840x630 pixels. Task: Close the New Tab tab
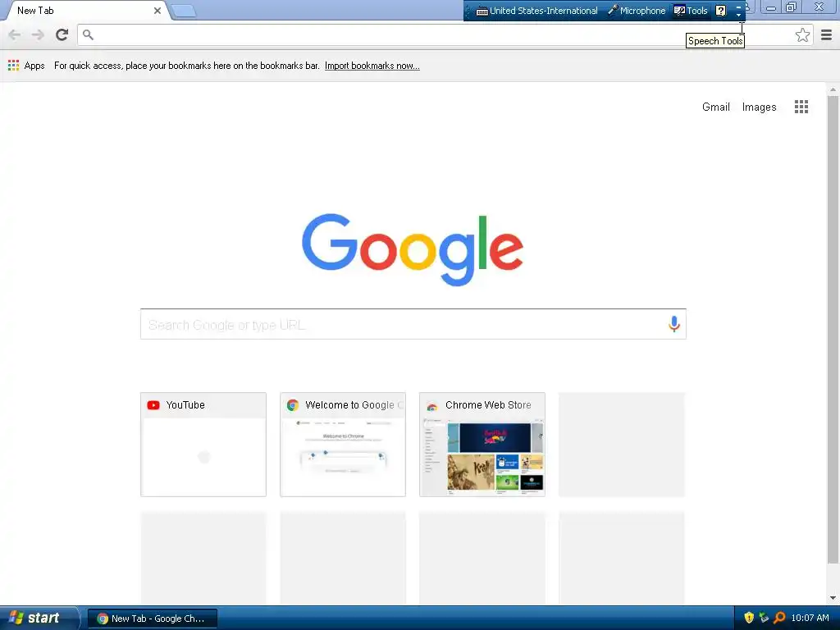[157, 10]
